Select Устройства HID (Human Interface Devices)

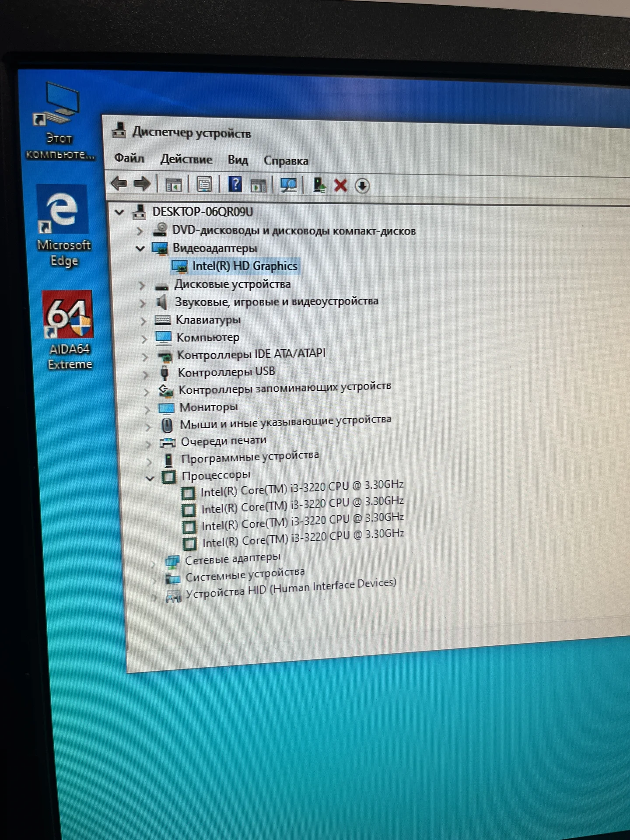pyautogui.click(x=291, y=589)
